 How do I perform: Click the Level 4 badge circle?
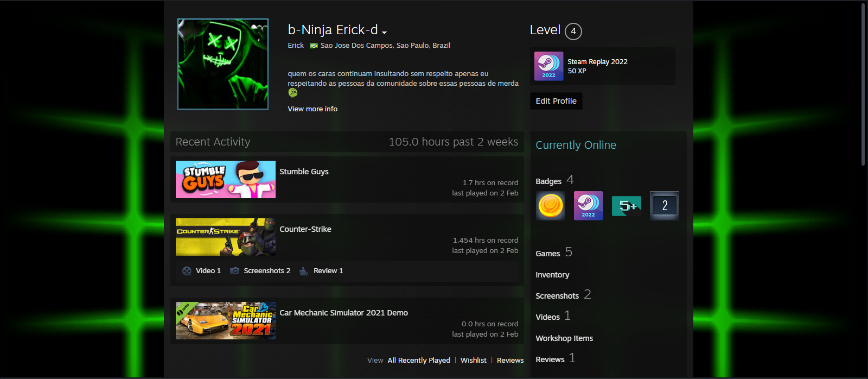[x=573, y=31]
